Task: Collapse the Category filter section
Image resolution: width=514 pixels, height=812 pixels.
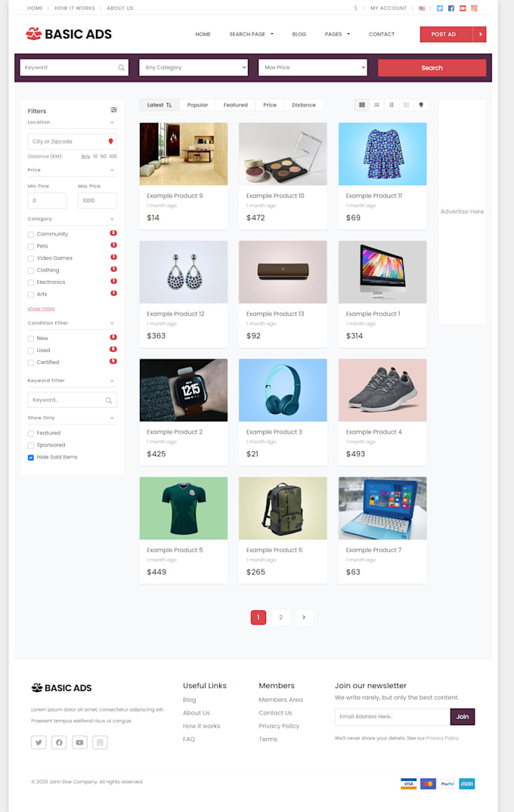Action: click(112, 220)
